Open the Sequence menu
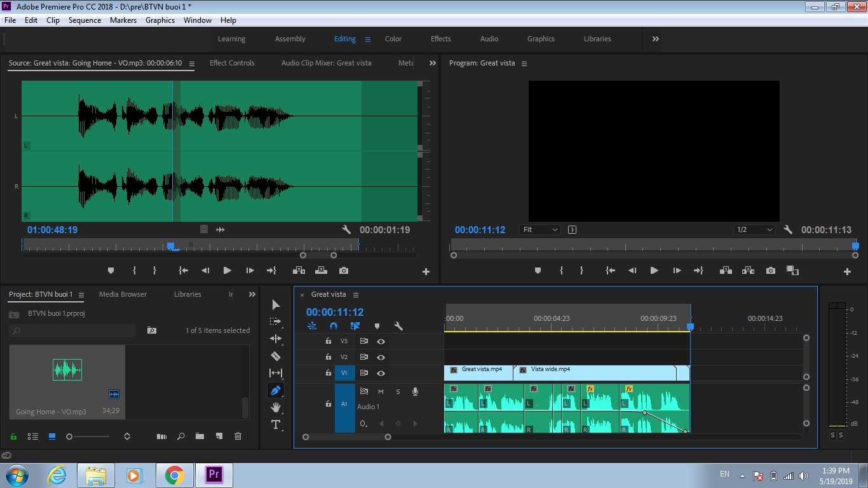The image size is (868, 488). pyautogui.click(x=85, y=20)
